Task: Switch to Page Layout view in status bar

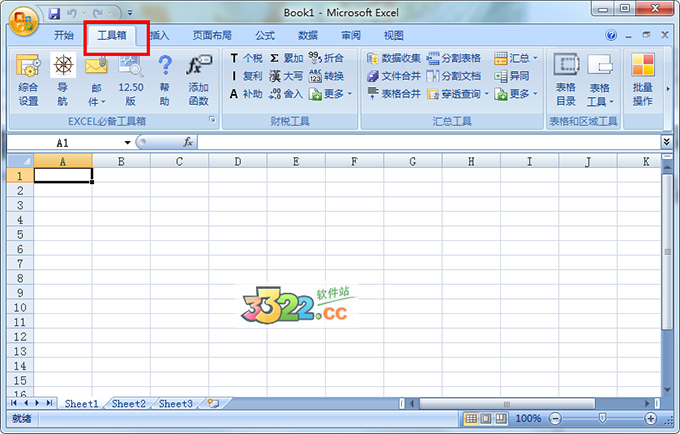Action: [x=486, y=418]
